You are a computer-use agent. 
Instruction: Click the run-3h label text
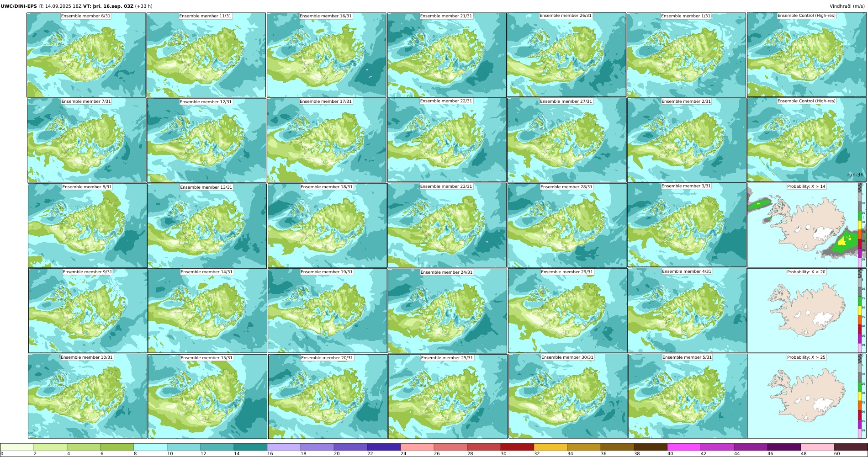click(855, 175)
